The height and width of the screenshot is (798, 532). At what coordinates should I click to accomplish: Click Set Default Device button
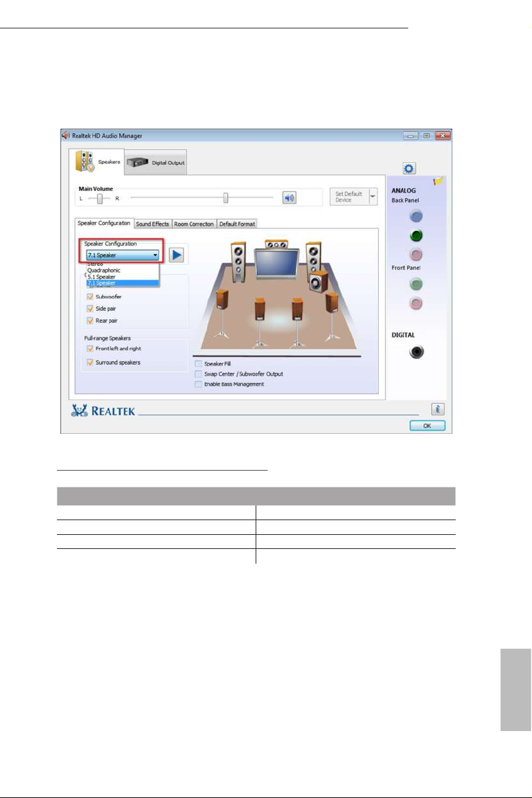tap(349, 196)
